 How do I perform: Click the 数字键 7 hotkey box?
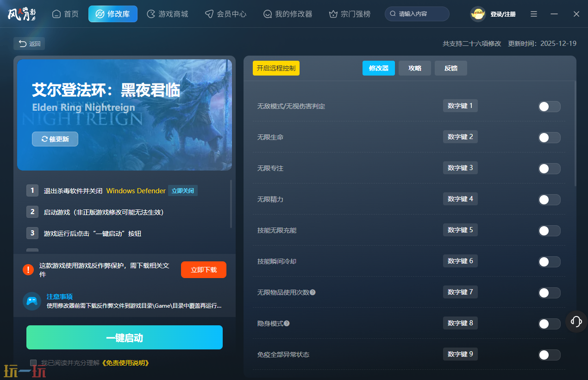460,292
